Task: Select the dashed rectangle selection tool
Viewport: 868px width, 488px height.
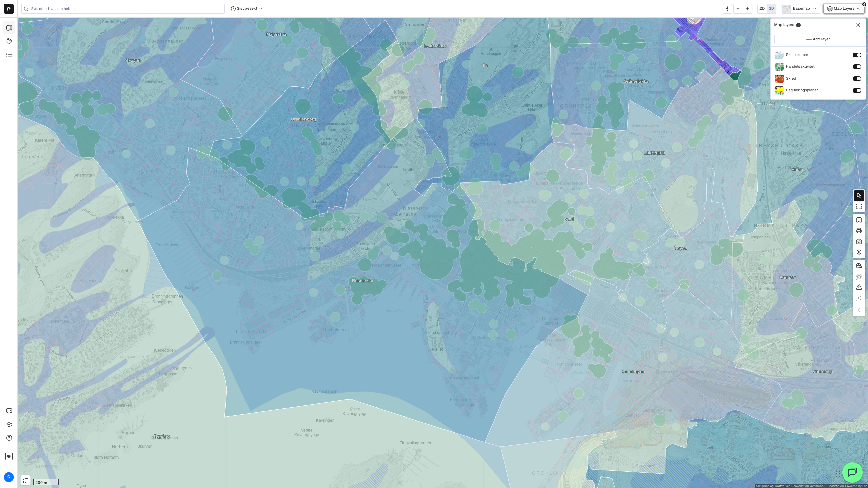Action: click(859, 206)
